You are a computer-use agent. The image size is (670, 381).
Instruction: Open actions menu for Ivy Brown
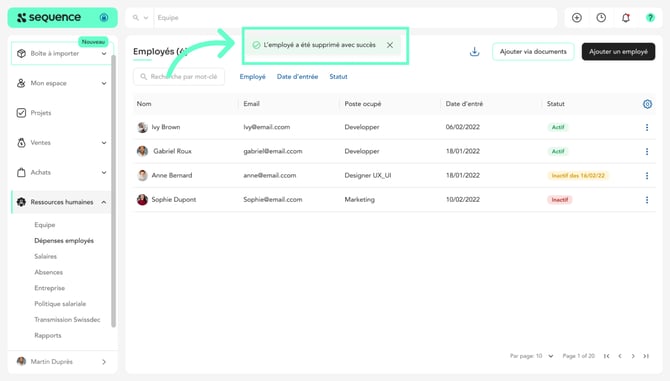pos(647,127)
